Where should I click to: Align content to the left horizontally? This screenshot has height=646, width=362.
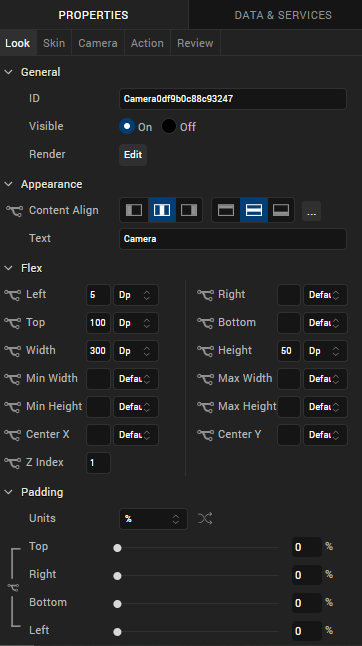point(134,210)
